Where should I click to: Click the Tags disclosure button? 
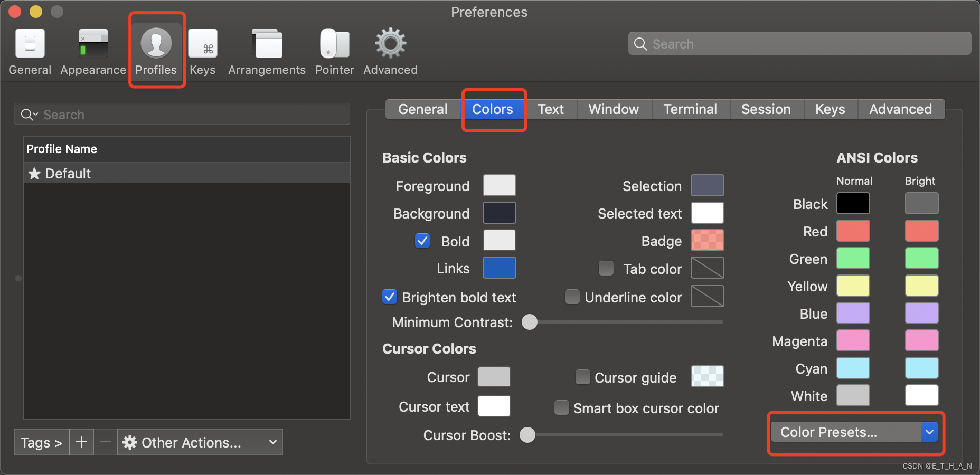(40, 442)
